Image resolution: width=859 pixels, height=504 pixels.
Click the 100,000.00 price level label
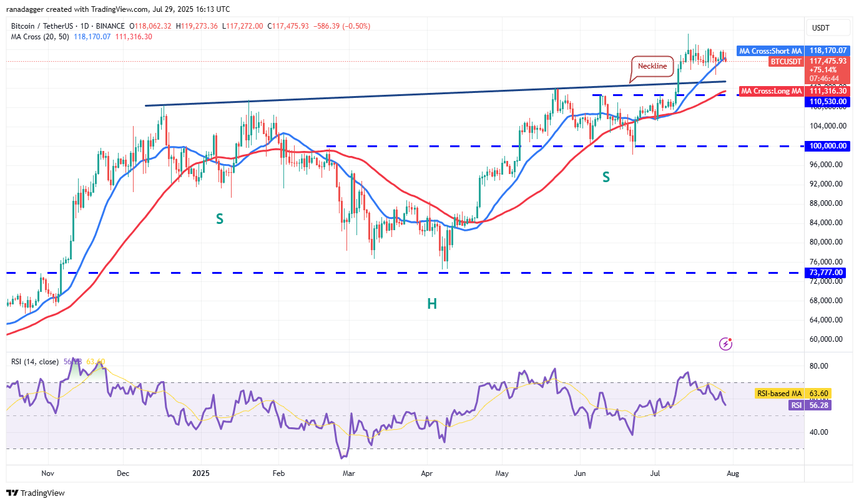tap(828, 146)
